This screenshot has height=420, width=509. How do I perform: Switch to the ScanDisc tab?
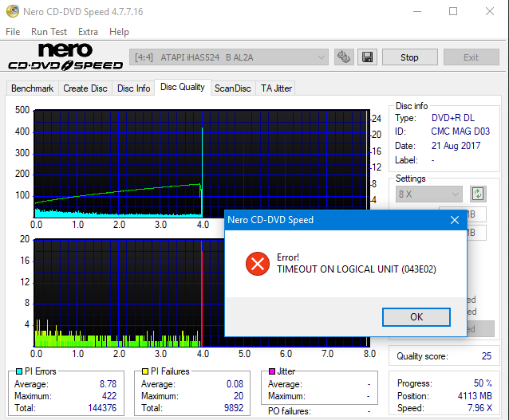click(233, 88)
